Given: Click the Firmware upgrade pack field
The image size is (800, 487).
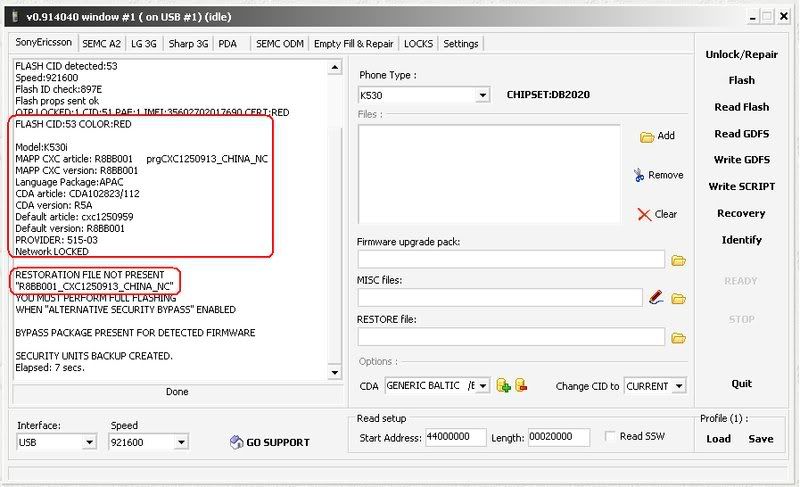Looking at the screenshot, I should [x=511, y=260].
